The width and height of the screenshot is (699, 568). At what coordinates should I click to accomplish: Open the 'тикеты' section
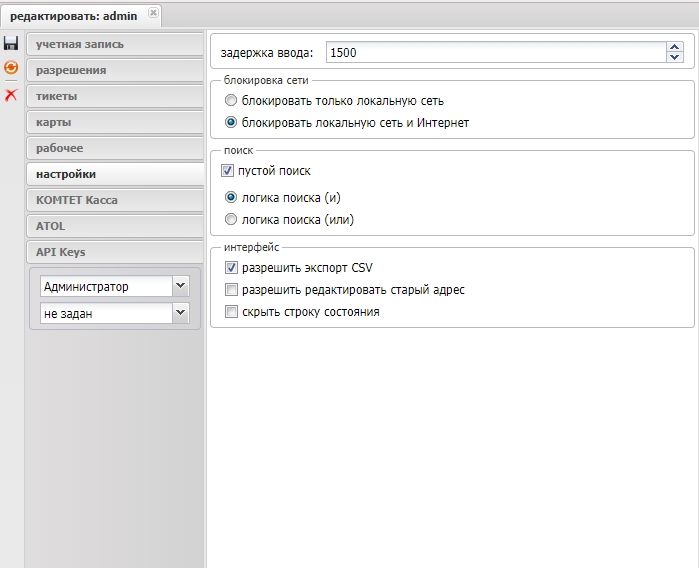point(115,96)
